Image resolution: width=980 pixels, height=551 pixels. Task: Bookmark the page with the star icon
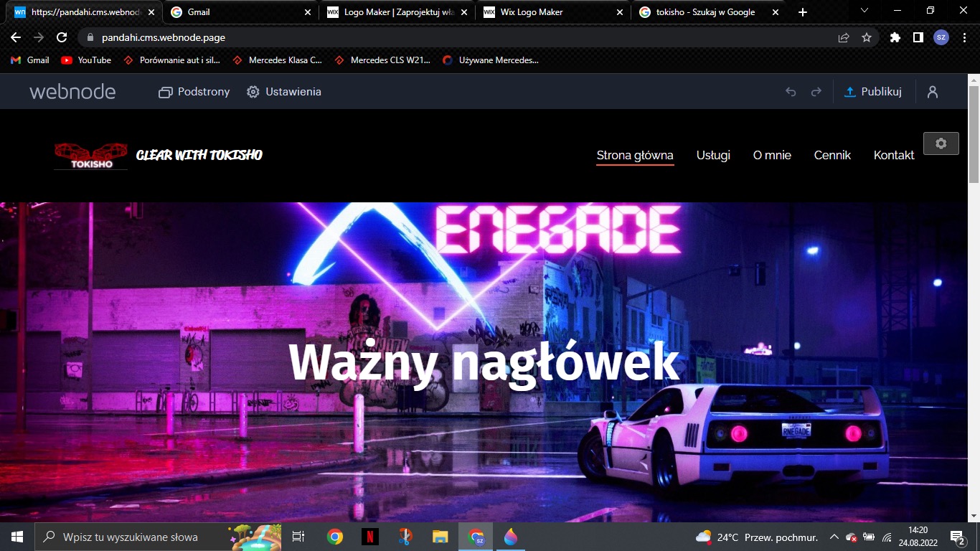(x=867, y=37)
